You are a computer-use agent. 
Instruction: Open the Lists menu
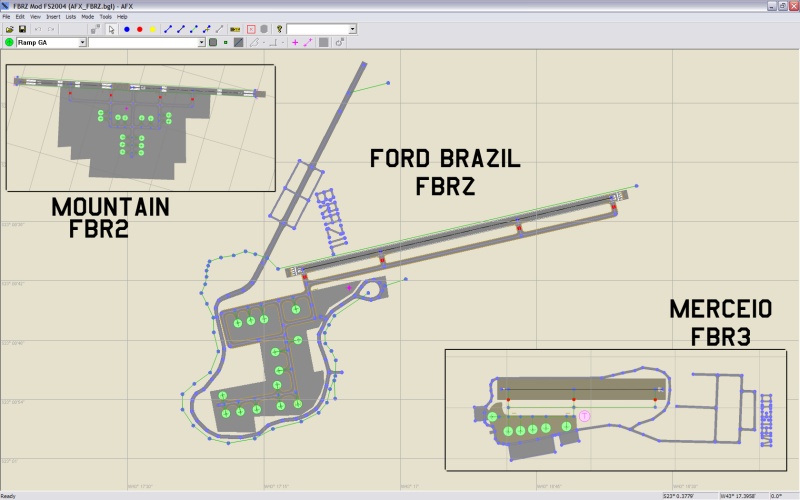[x=70, y=16]
